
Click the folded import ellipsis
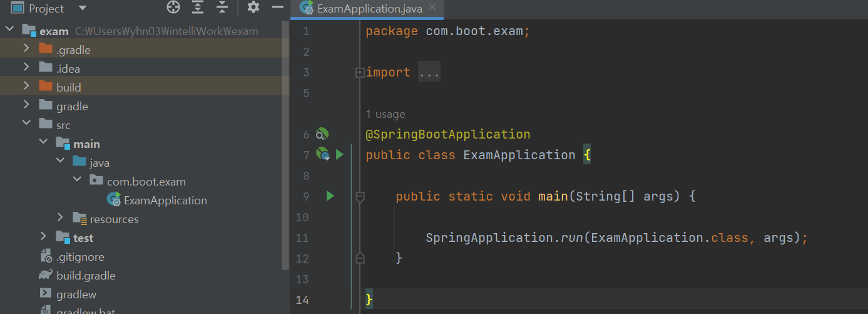(x=429, y=73)
